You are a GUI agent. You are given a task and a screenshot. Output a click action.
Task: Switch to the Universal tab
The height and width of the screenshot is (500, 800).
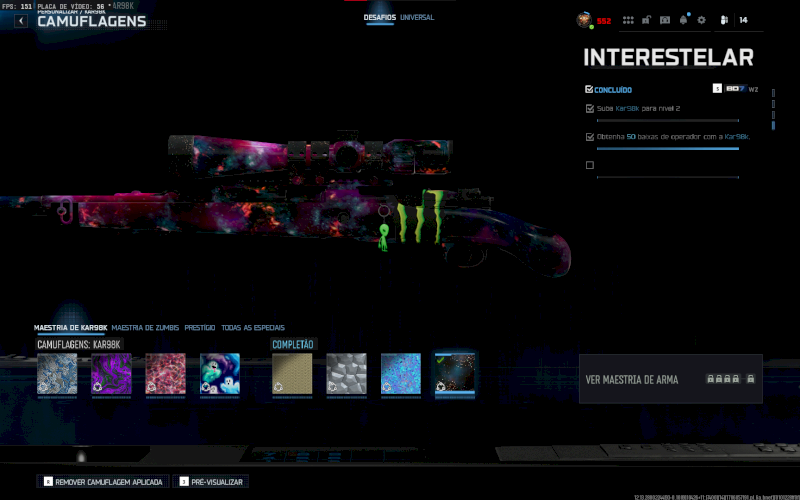(x=417, y=17)
